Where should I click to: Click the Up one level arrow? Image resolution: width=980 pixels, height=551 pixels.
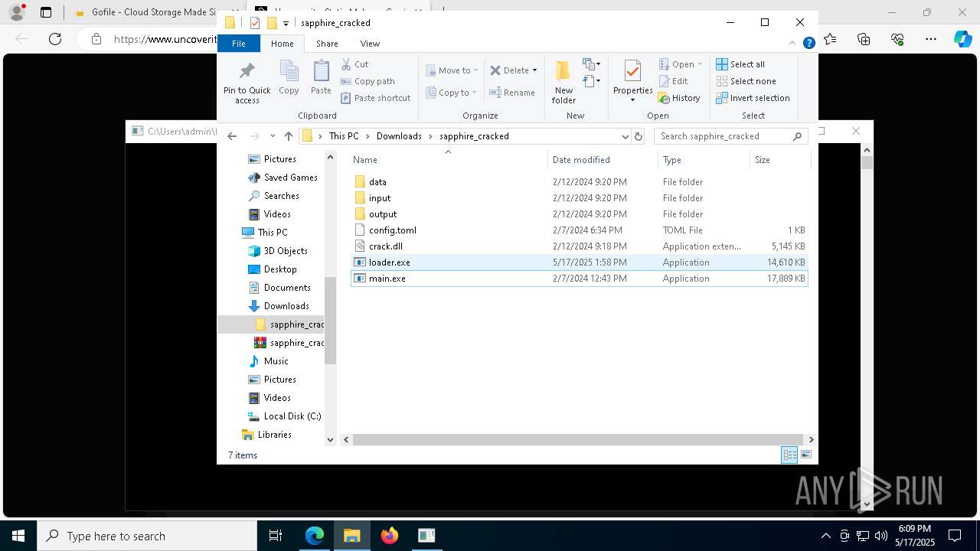[289, 136]
